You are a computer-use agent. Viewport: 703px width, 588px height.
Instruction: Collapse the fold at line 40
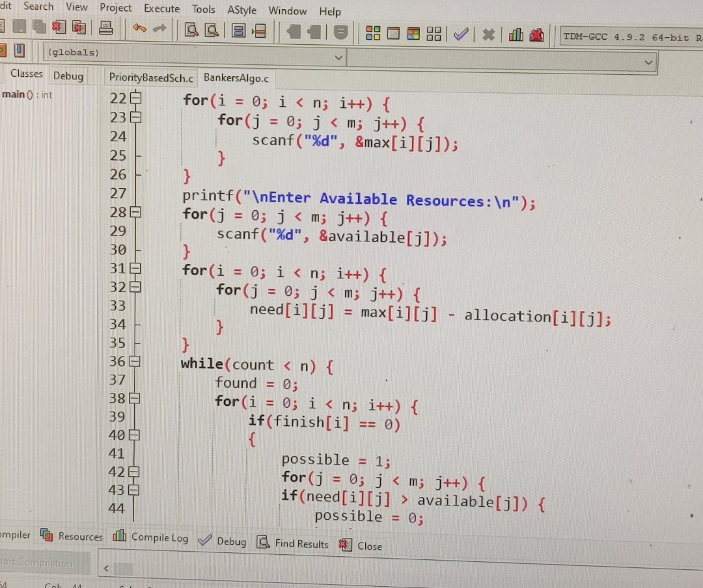135,435
